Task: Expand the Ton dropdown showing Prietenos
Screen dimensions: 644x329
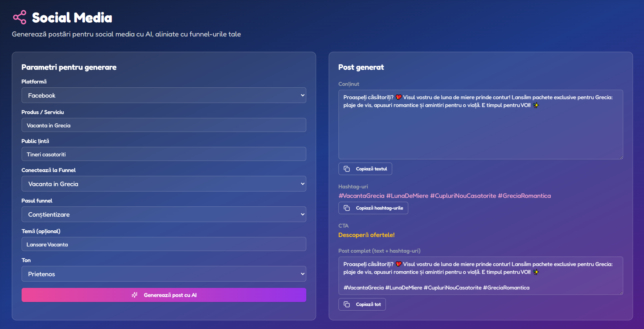Action: click(x=164, y=274)
